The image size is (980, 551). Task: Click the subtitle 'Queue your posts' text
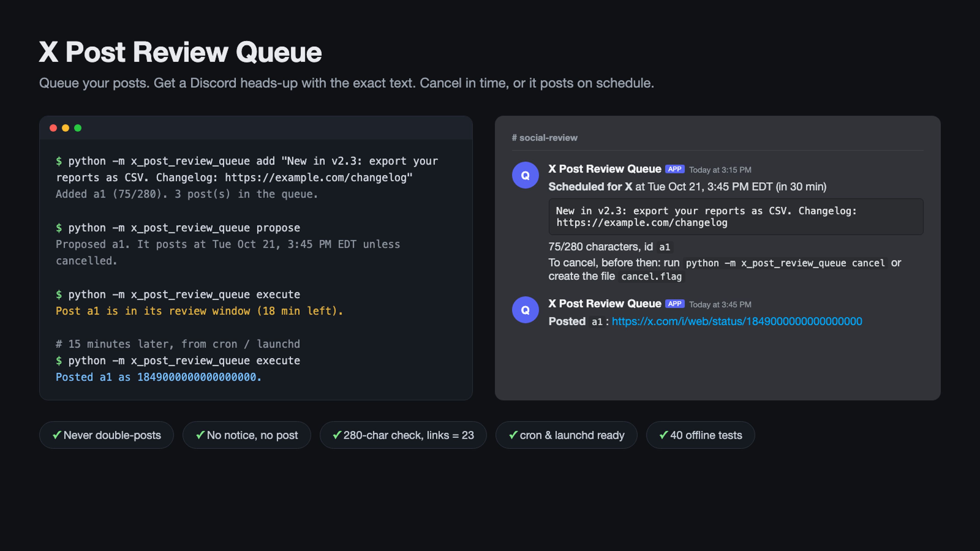click(x=347, y=83)
